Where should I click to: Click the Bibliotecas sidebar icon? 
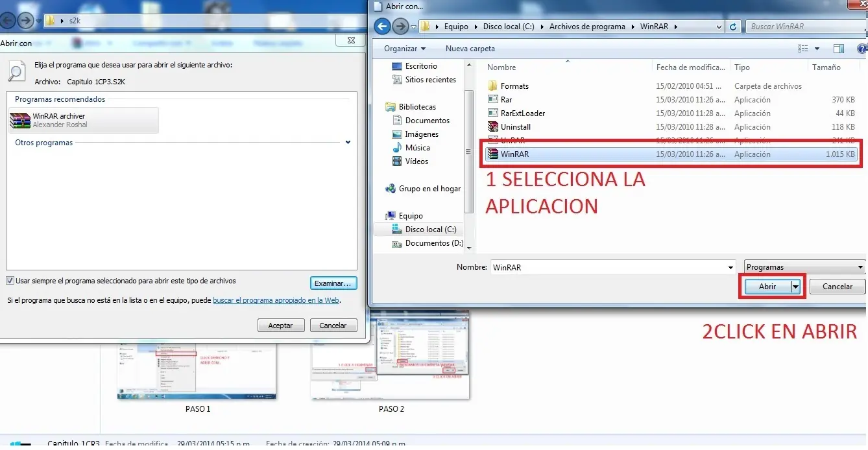(x=390, y=107)
